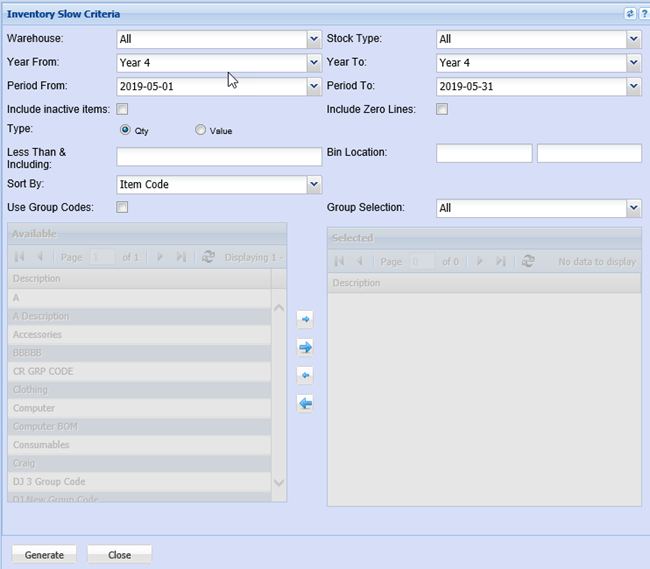Image resolution: width=650 pixels, height=569 pixels.
Task: Open the Sort By dropdown list
Action: [x=314, y=185]
